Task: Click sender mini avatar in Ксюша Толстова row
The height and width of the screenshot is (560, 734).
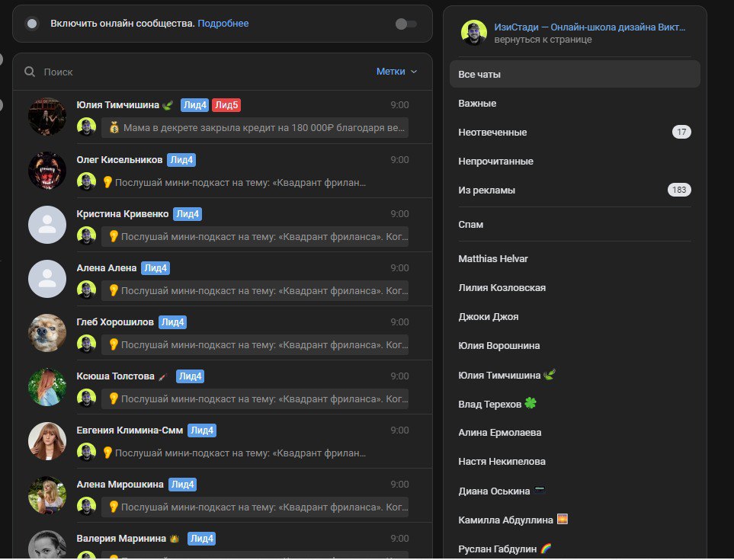Action: (87, 398)
